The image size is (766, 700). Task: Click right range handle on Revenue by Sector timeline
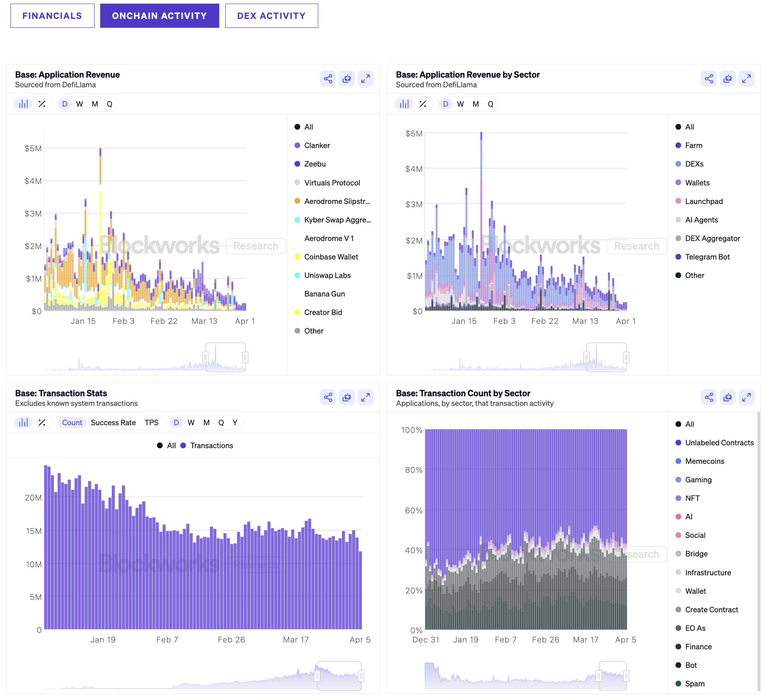tap(626, 357)
